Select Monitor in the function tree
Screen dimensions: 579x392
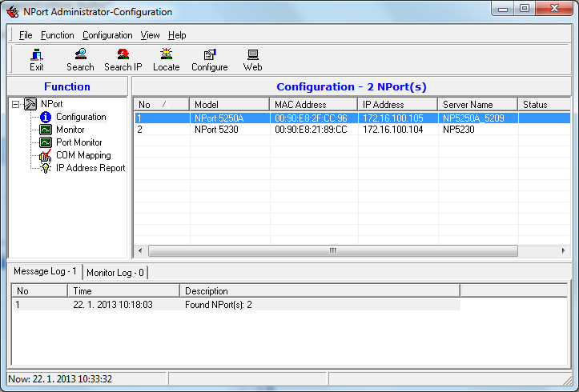coord(70,130)
